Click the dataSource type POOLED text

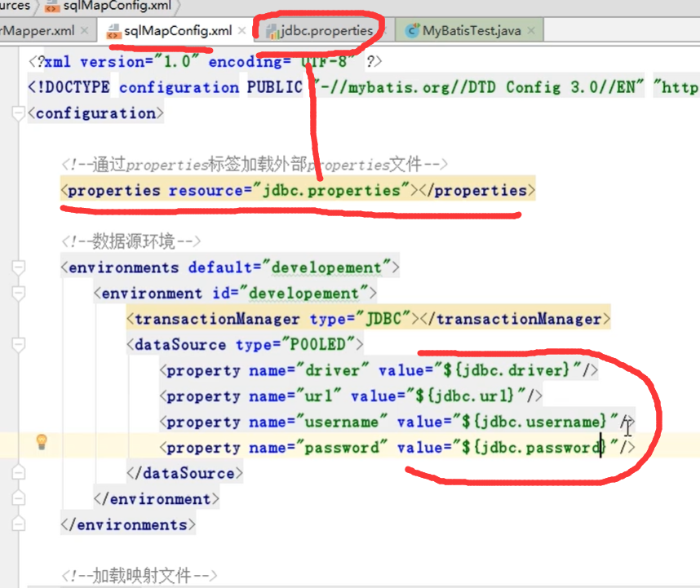coord(245,344)
